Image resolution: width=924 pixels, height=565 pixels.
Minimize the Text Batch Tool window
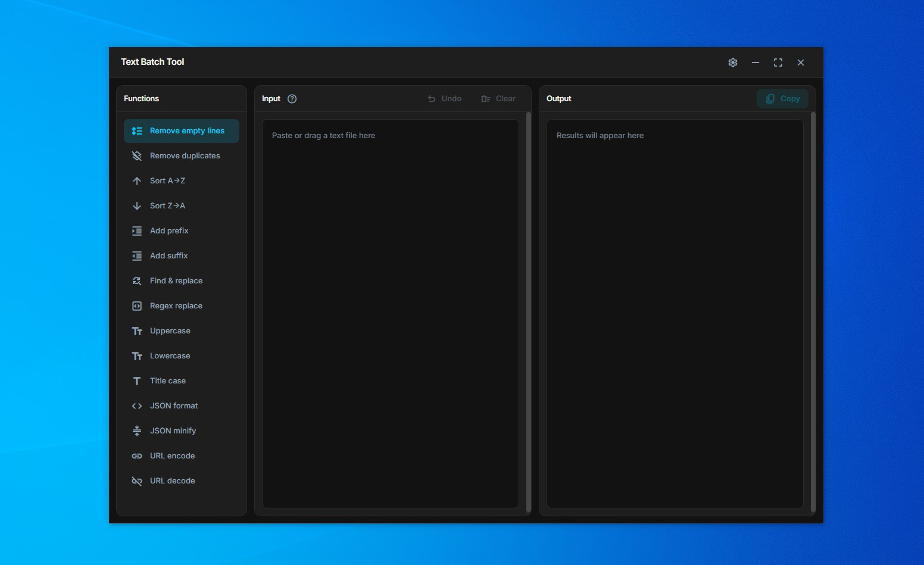click(x=756, y=63)
